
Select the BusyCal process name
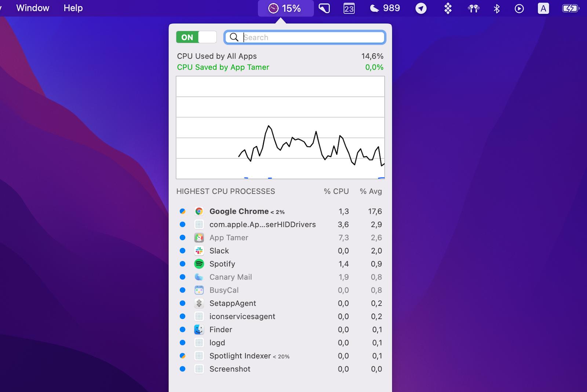pyautogui.click(x=224, y=290)
